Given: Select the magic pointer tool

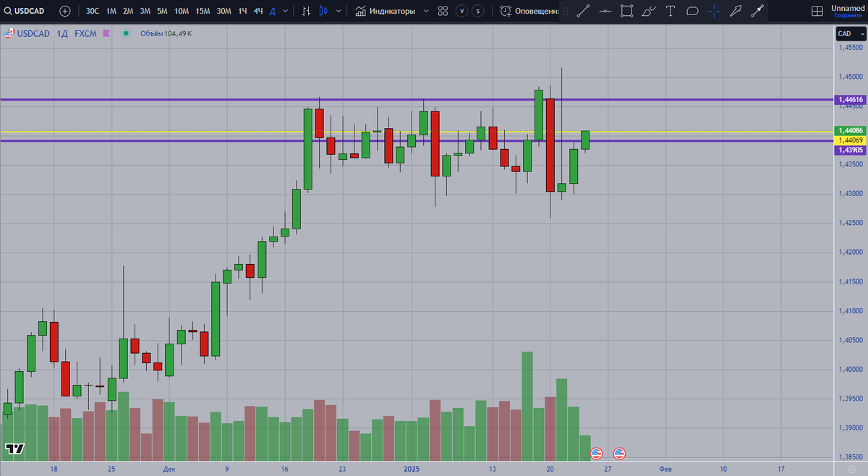Looking at the screenshot, I should (757, 11).
